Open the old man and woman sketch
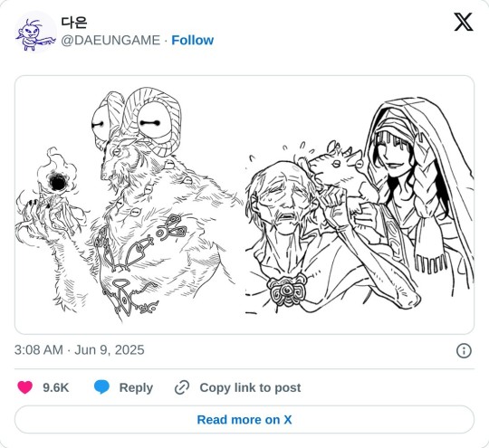Image resolution: width=489 pixels, height=448 pixels. (x=360, y=205)
